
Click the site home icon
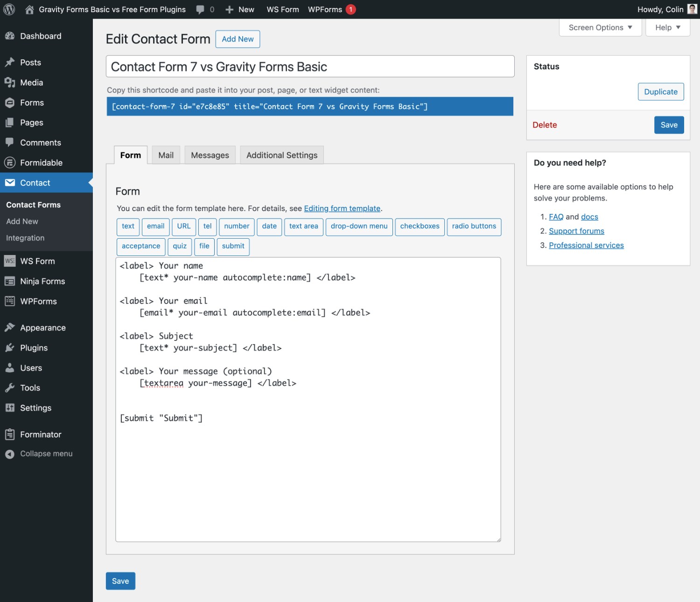click(x=29, y=9)
